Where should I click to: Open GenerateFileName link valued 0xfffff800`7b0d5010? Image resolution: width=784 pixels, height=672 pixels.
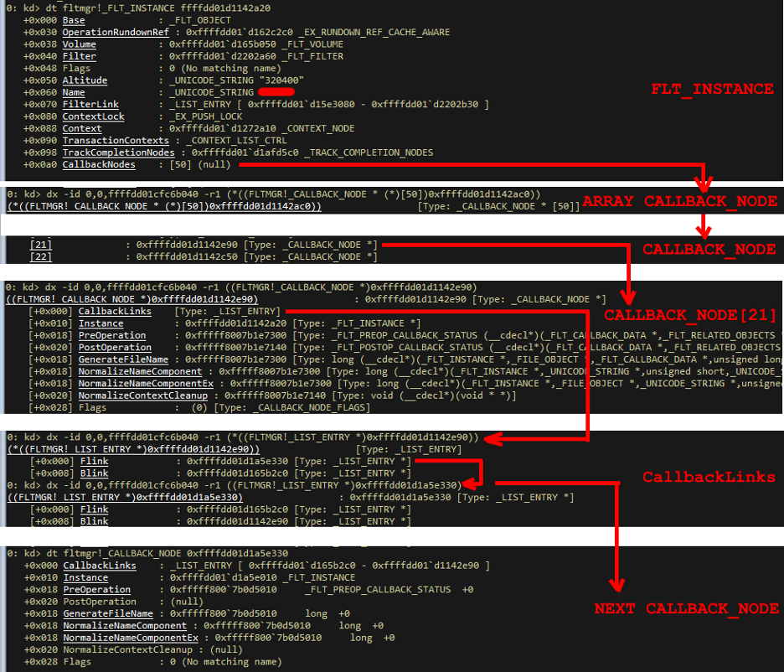[x=108, y=613]
